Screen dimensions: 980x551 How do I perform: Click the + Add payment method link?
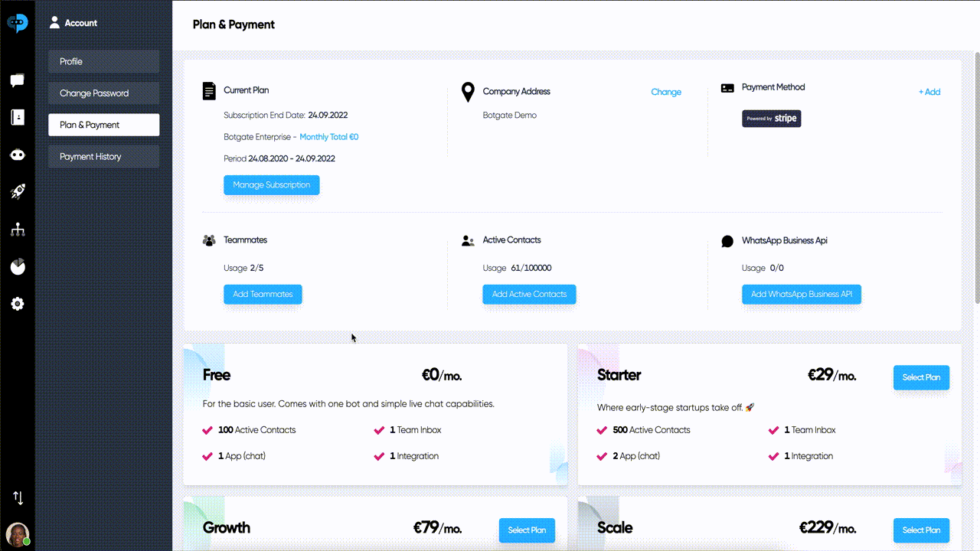click(929, 92)
